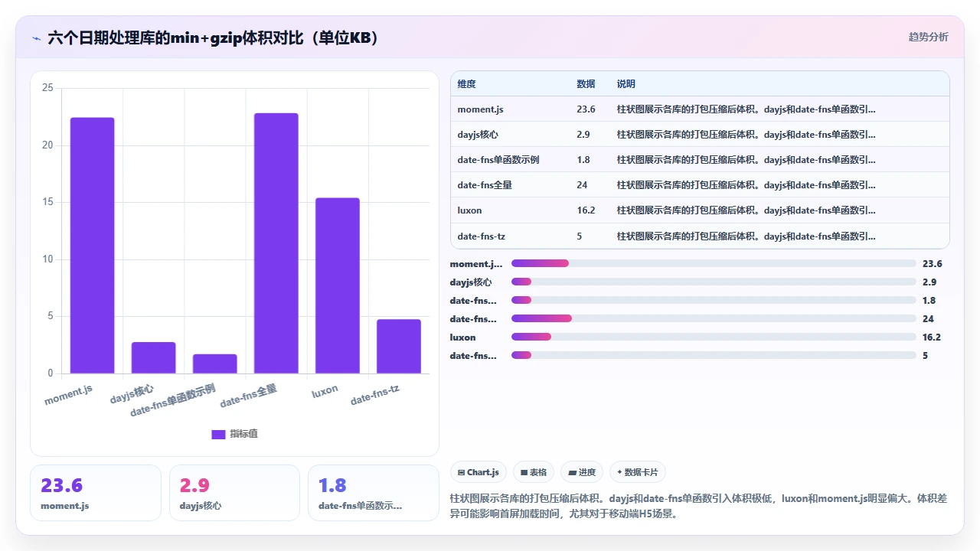Select the Chart.js tag button
Screen dimensions: 980x551
[478, 472]
